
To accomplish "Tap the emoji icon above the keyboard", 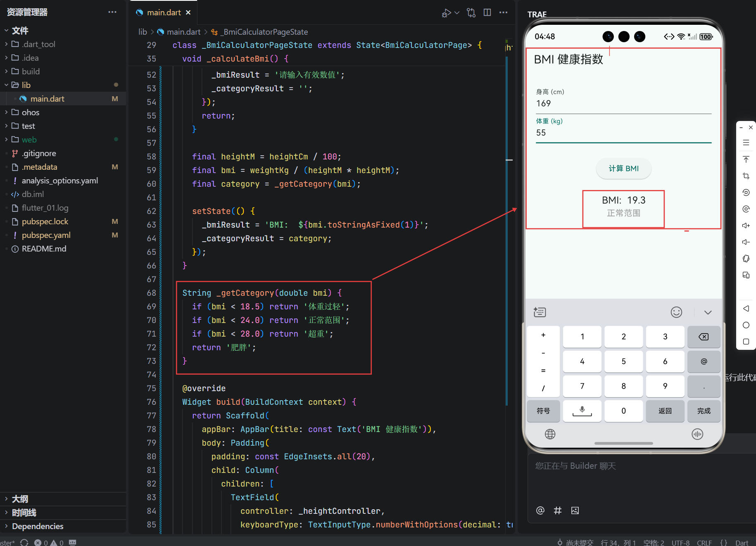I will coord(676,312).
